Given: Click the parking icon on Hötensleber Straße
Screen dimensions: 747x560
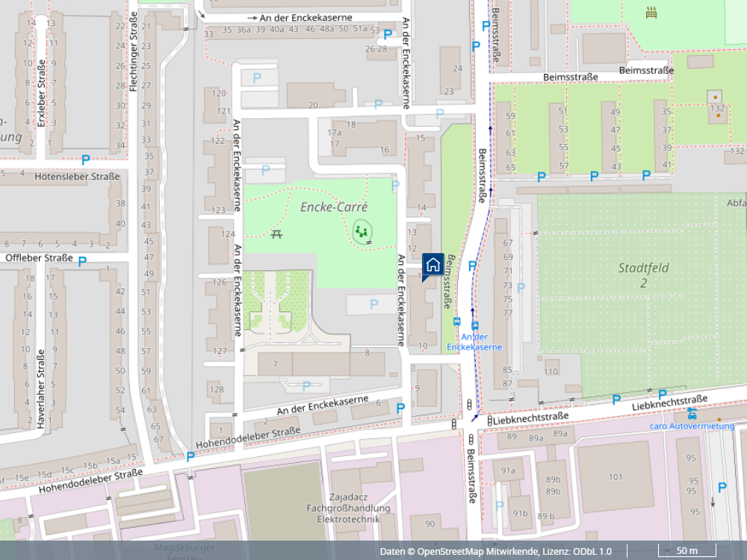Looking at the screenshot, I should (x=85, y=159).
